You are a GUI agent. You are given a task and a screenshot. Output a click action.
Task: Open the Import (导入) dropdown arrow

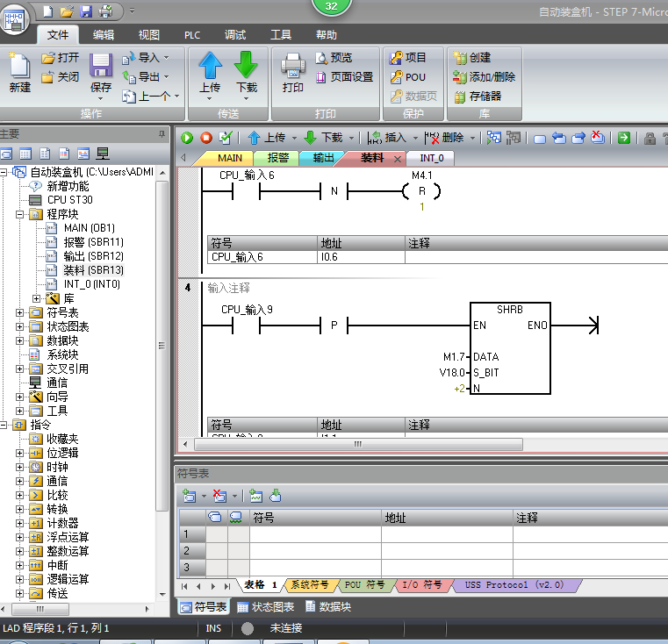[167, 58]
